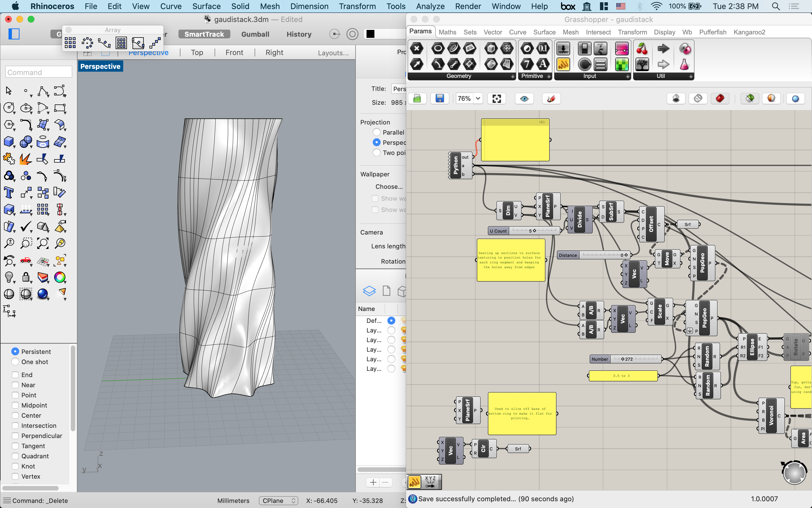
Task: Select One shot osnap mode
Action: pos(15,362)
